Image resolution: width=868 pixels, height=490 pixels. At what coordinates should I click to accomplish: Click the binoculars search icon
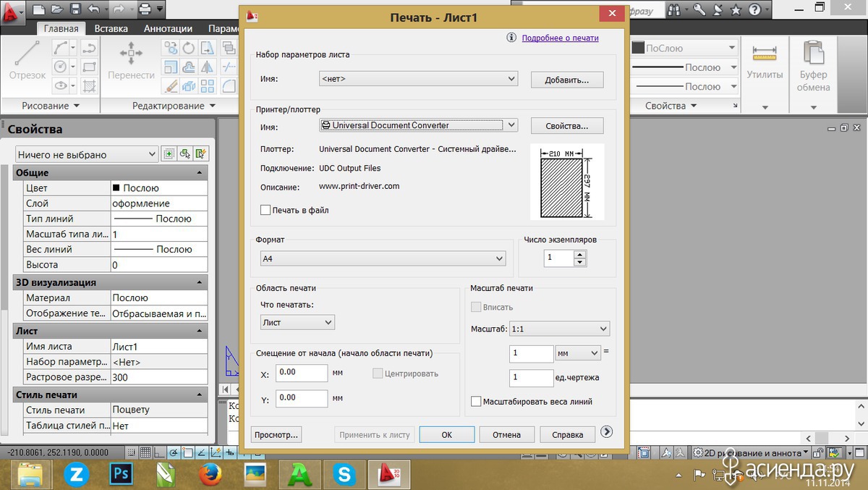coord(674,10)
